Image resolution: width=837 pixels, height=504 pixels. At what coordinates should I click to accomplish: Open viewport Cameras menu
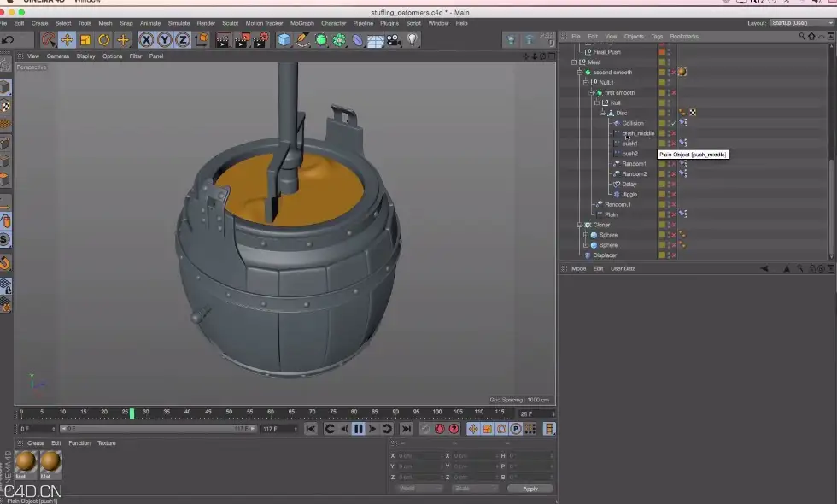58,56
